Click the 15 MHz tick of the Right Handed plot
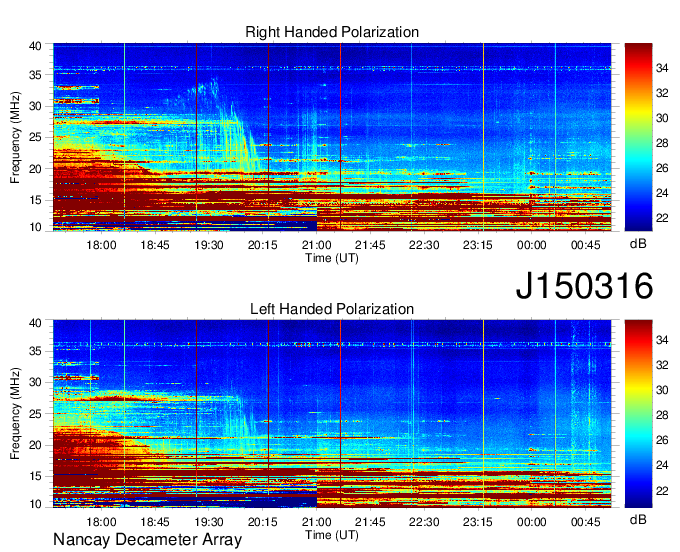680x552 pixels. coord(35,200)
